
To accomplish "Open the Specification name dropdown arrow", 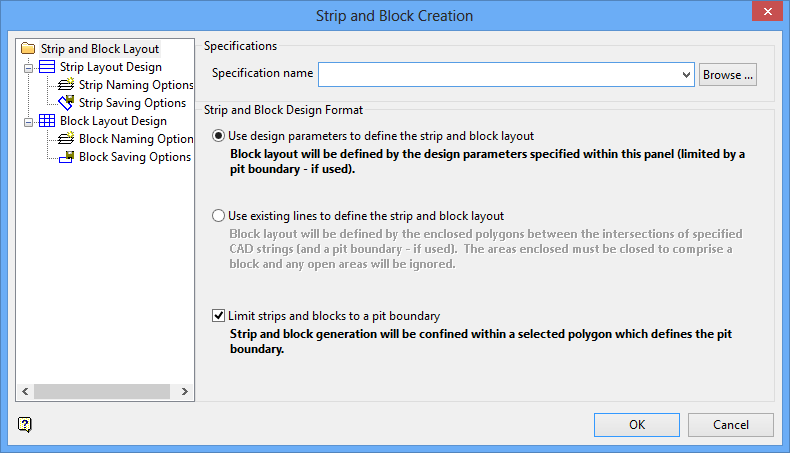I will (686, 74).
